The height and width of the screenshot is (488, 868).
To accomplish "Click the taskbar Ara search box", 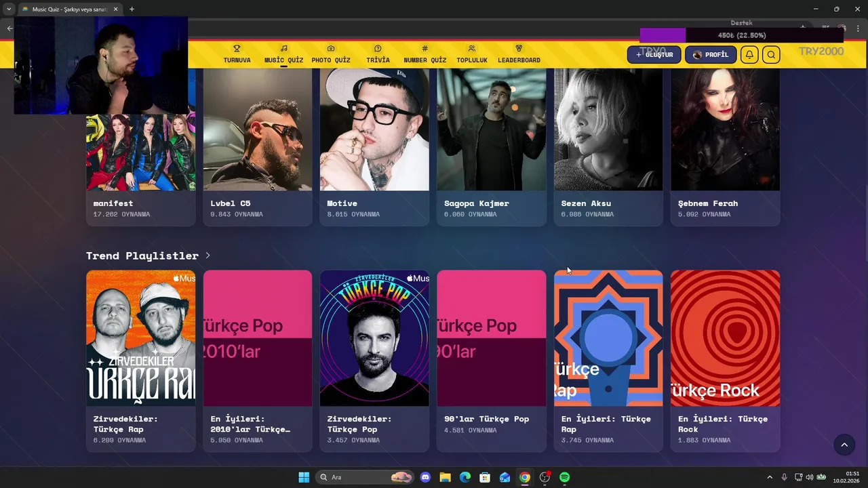I will (x=366, y=477).
